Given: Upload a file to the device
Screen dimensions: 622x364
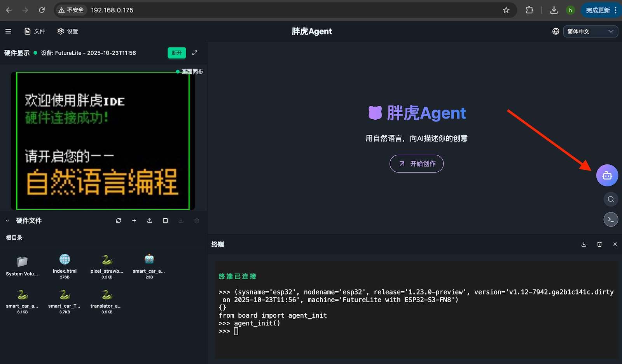Looking at the screenshot, I should tap(150, 220).
